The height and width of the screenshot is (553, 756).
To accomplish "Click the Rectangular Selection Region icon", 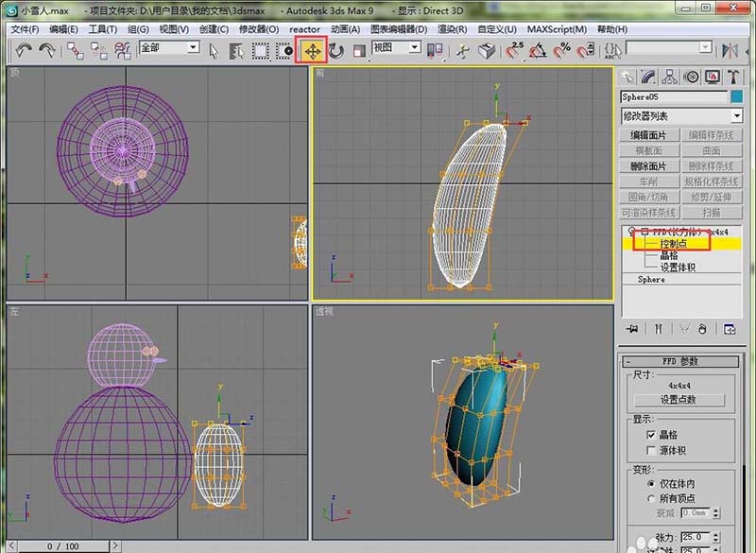I will point(261,51).
